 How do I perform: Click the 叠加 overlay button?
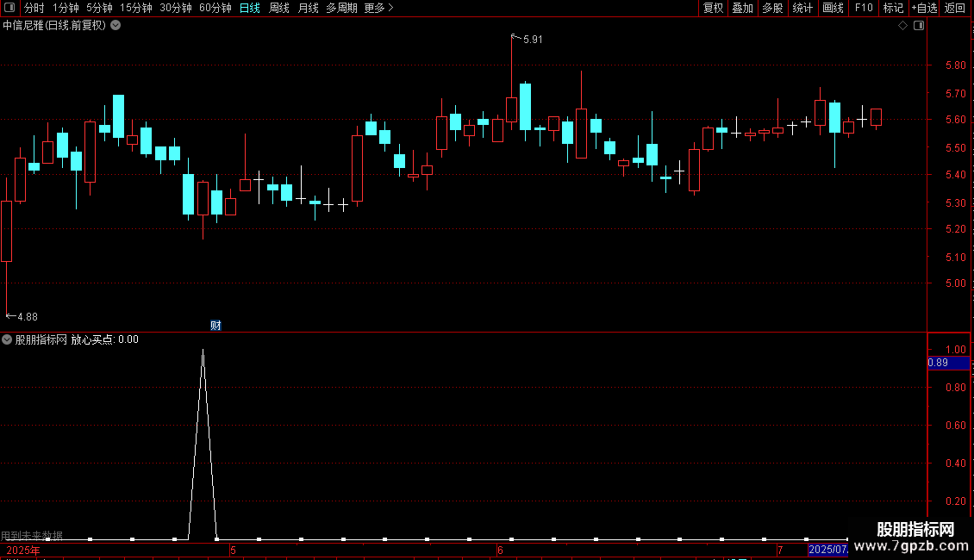742,8
